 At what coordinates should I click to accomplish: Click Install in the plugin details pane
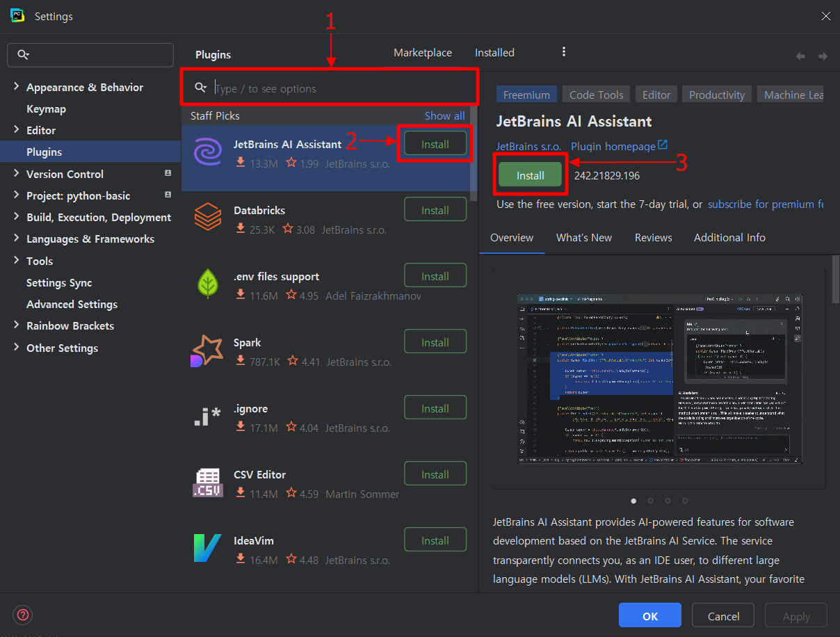(x=531, y=175)
